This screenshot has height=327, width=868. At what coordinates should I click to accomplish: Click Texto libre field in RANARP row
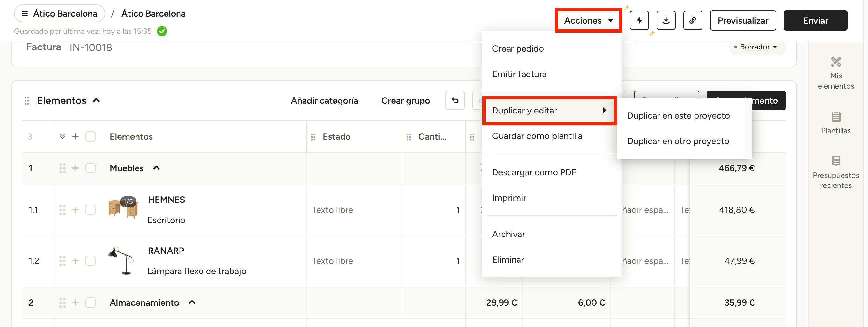tap(332, 261)
